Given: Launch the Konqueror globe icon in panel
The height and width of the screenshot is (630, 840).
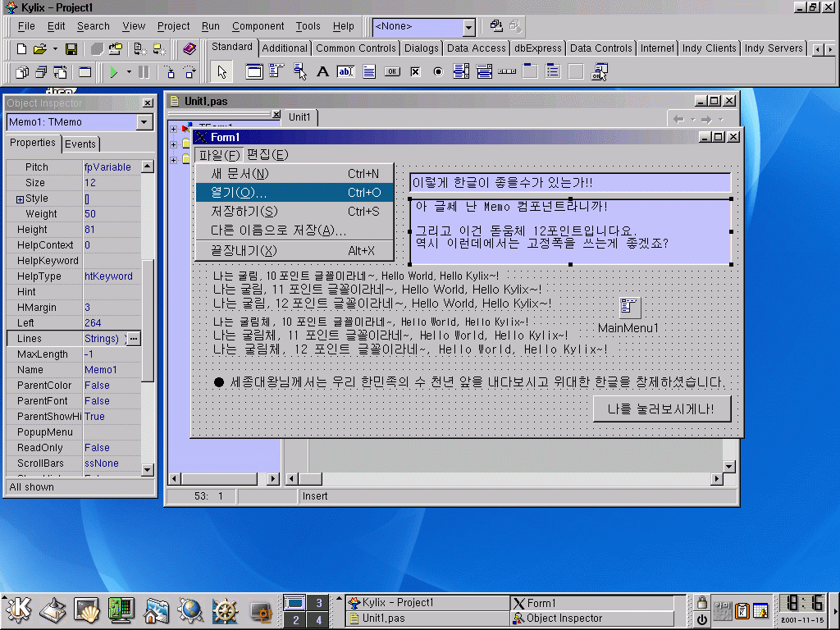Looking at the screenshot, I should (190, 610).
